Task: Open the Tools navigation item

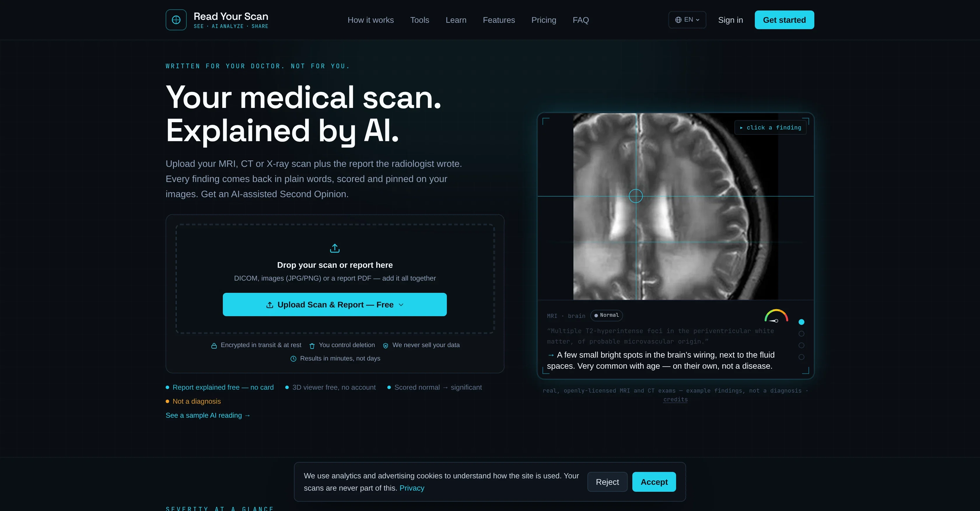Action: coord(419,20)
